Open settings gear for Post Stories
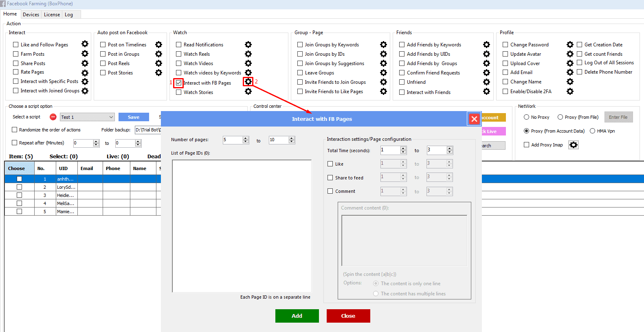 158,72
